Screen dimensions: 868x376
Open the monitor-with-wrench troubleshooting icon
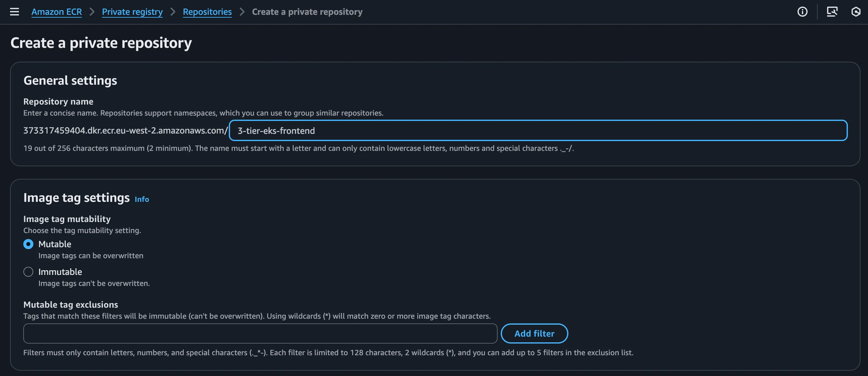pos(832,12)
